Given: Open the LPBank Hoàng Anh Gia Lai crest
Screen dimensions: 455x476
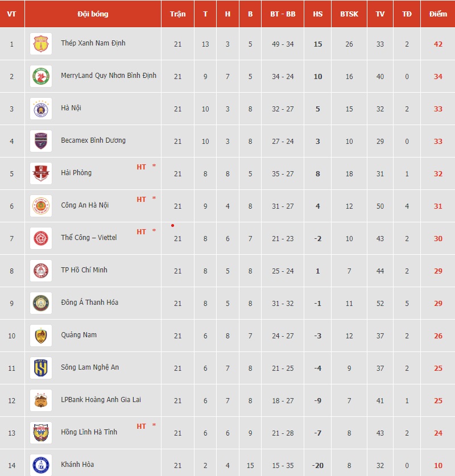Looking at the screenshot, I should coord(41,400).
